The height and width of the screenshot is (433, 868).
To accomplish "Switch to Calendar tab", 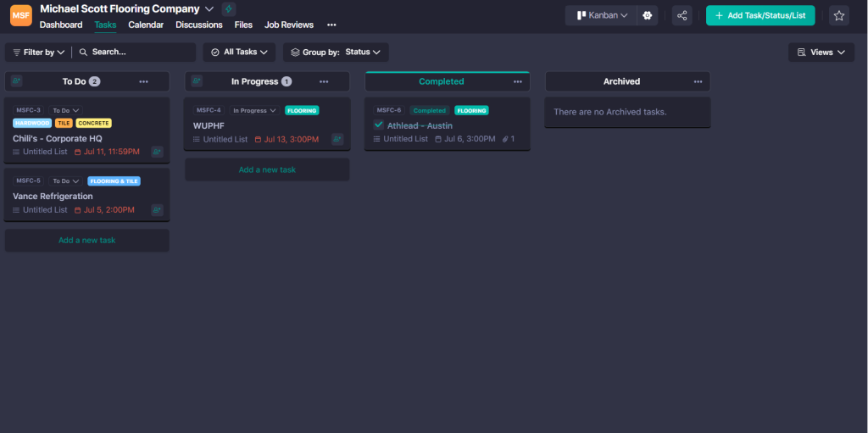I will (146, 25).
